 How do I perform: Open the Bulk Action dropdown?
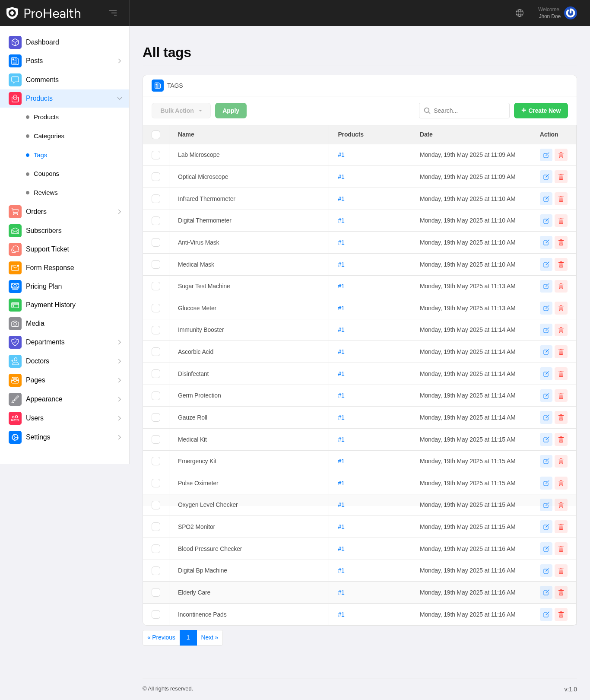click(181, 111)
